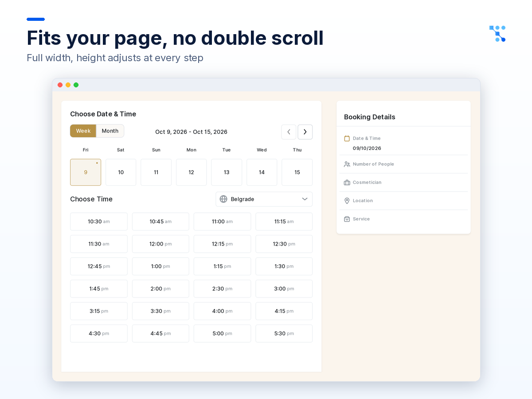Click the Booking Details heading
The height and width of the screenshot is (399, 532).
coord(370,117)
